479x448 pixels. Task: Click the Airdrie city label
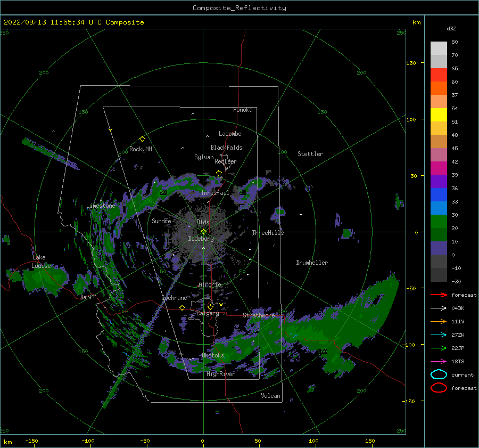[x=210, y=284]
